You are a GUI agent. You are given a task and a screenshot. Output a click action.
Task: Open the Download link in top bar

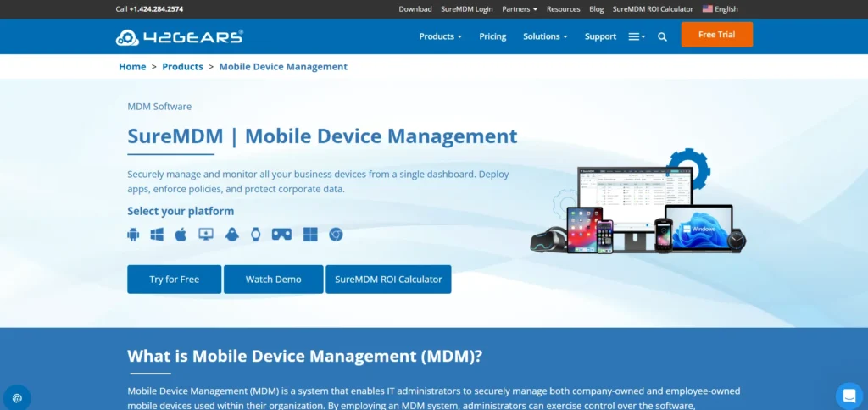415,8
